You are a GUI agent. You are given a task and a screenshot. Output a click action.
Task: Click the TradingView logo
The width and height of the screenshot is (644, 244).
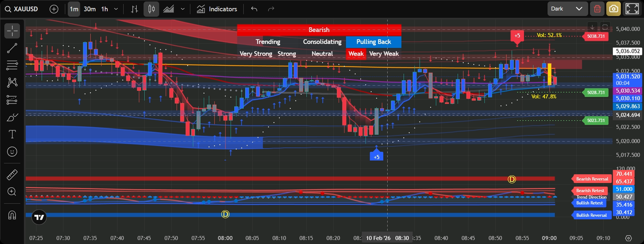pos(39,217)
